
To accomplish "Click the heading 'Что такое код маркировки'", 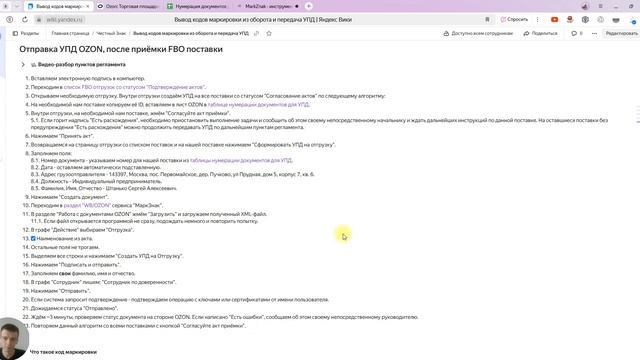I will click(x=63, y=352).
